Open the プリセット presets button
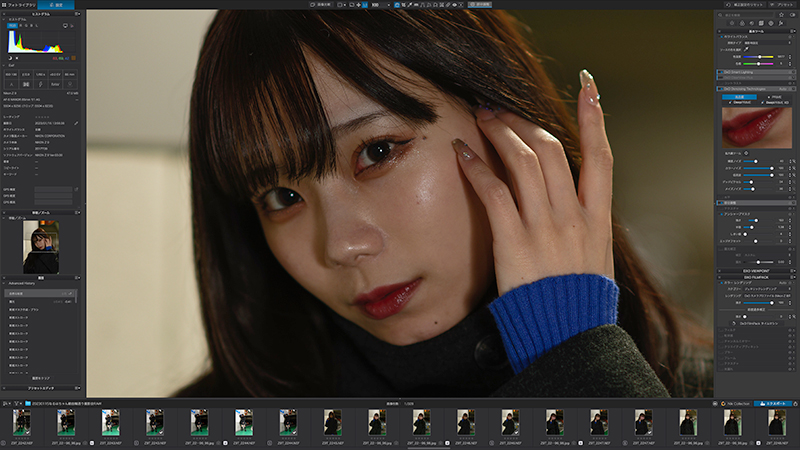 click(782, 5)
